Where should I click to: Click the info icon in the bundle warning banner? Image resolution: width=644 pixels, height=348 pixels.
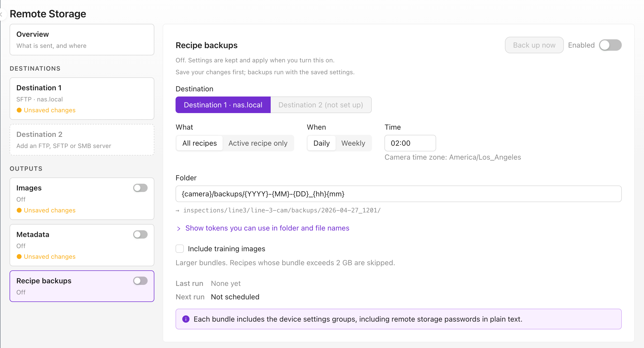(186, 319)
